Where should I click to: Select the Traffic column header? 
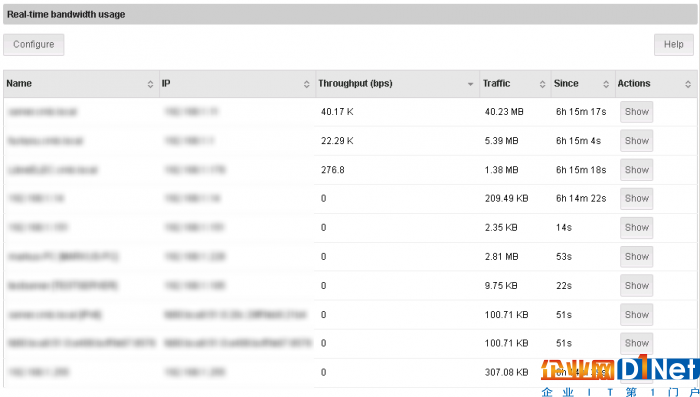[496, 84]
